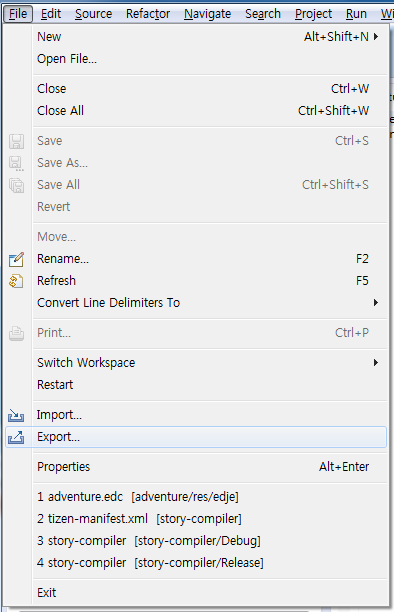
Task: Expand the New submenu arrow
Action: (376, 36)
